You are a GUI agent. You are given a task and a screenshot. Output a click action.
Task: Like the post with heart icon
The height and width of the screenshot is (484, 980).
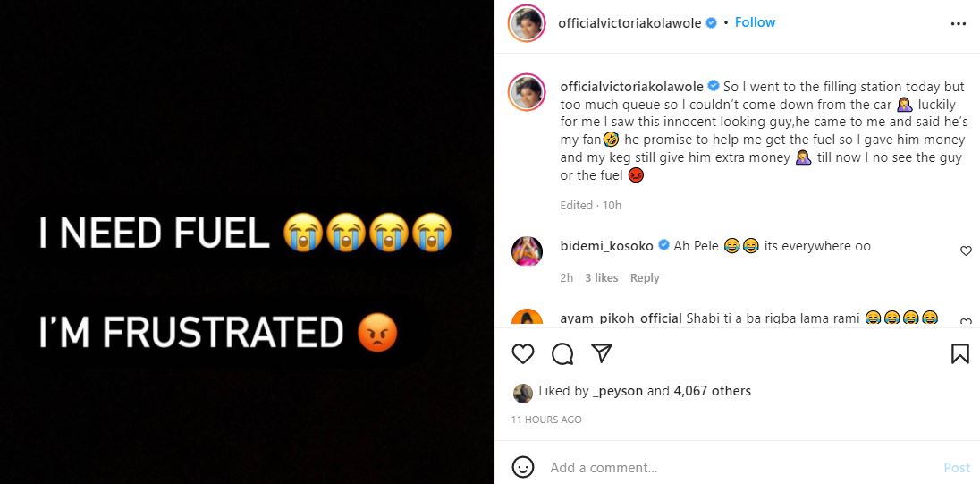(x=523, y=354)
